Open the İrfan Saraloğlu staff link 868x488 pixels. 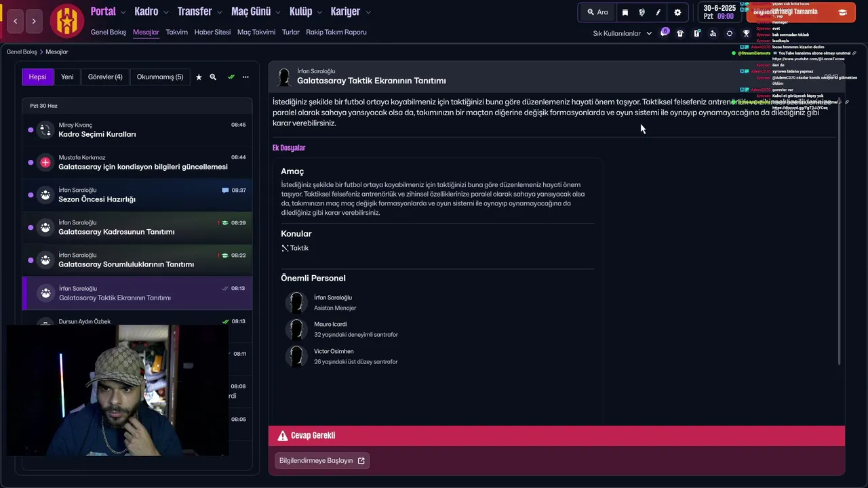pyautogui.click(x=333, y=298)
